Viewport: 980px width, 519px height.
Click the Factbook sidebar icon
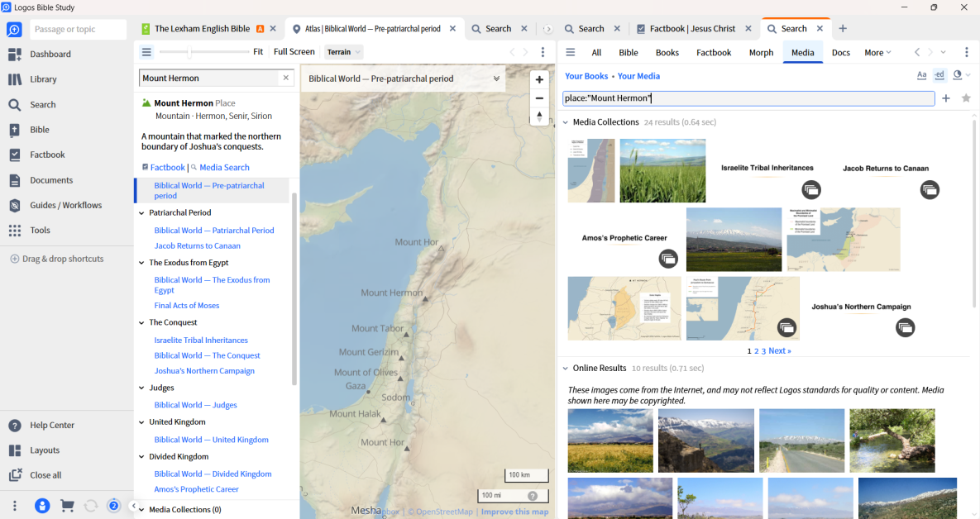tap(15, 155)
